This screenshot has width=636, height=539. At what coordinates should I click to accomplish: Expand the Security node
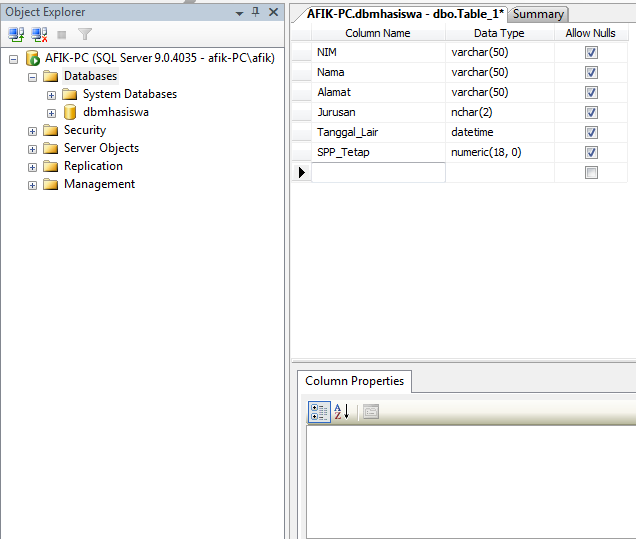(32, 131)
